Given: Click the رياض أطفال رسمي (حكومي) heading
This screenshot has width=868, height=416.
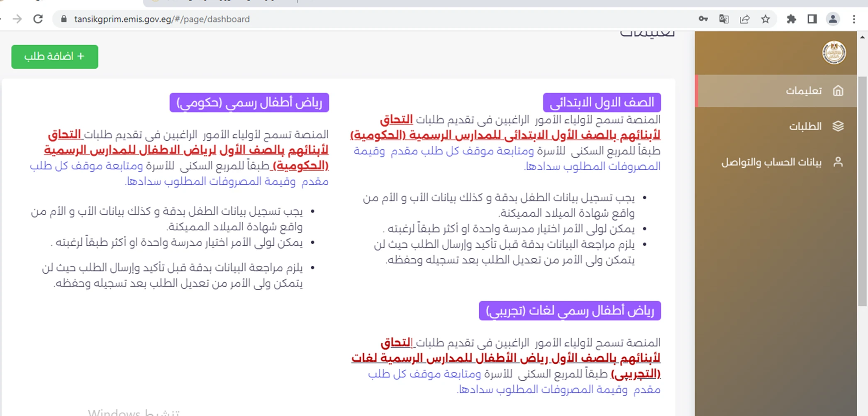Looking at the screenshot, I should (249, 103).
